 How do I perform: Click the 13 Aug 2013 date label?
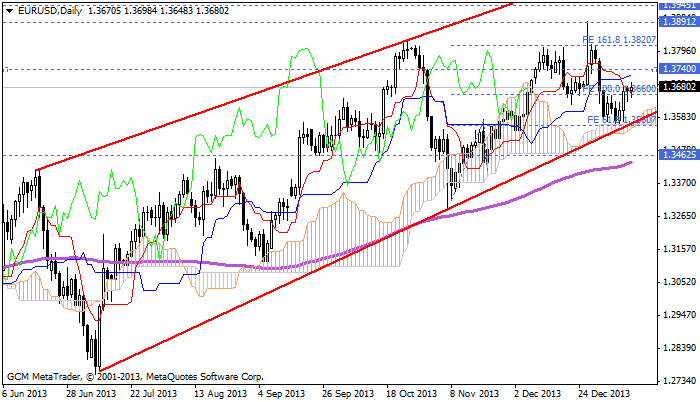click(x=221, y=394)
